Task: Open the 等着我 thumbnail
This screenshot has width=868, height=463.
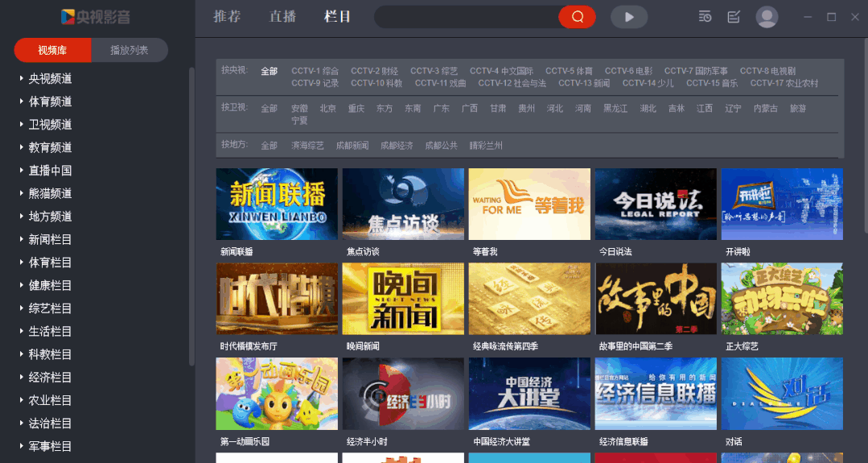Action: click(x=529, y=204)
